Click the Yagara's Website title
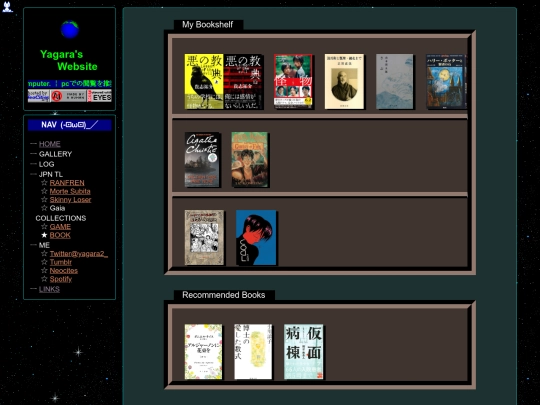The width and height of the screenshot is (540, 405). 69,60
